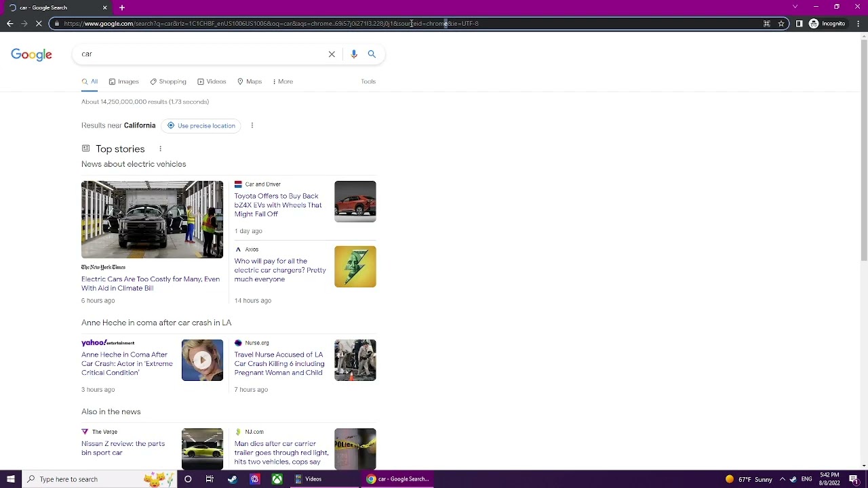Bookmark this page with star icon
This screenshot has width=868, height=488.
click(x=781, y=24)
